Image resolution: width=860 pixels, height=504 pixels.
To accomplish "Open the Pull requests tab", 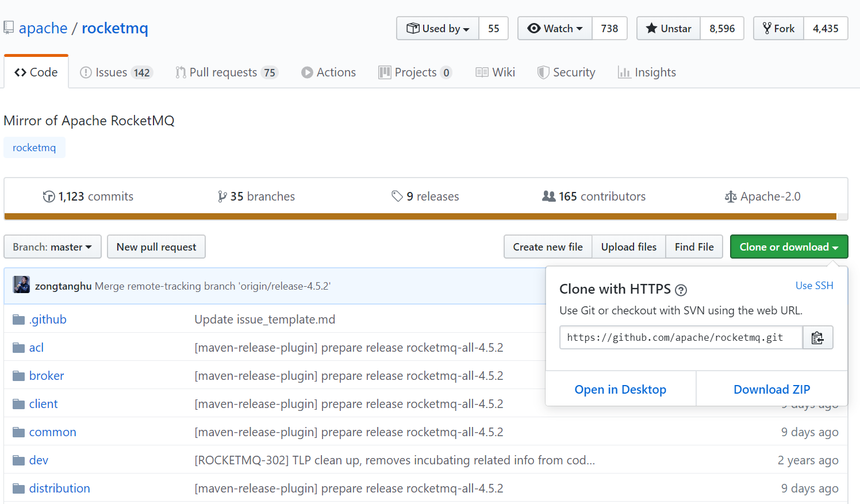I will tap(226, 72).
